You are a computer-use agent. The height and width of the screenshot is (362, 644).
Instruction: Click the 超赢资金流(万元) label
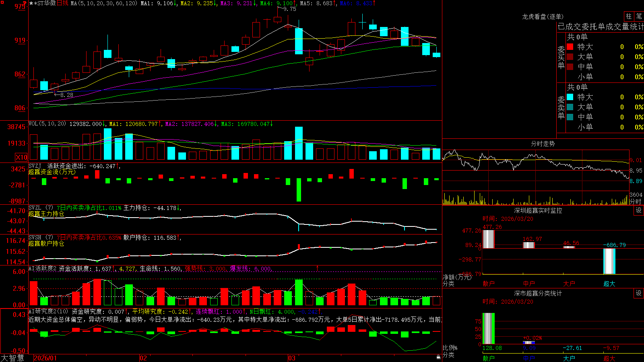tap(52, 172)
